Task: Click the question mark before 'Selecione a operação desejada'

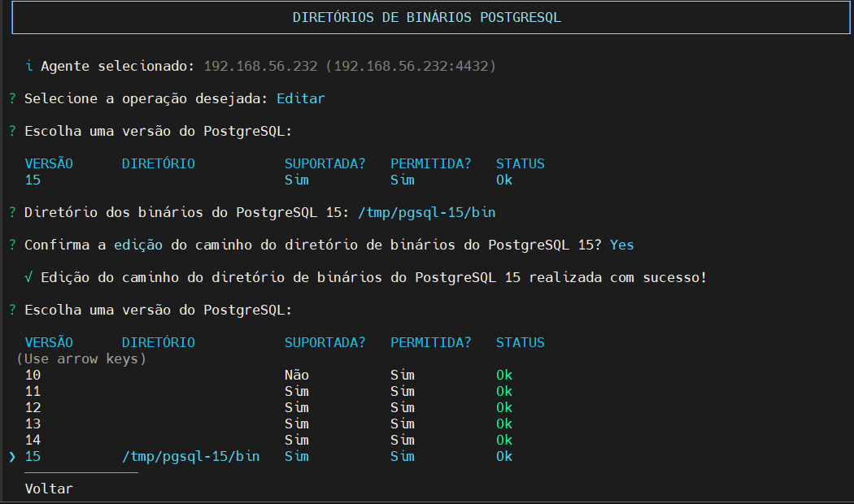Action: point(12,98)
